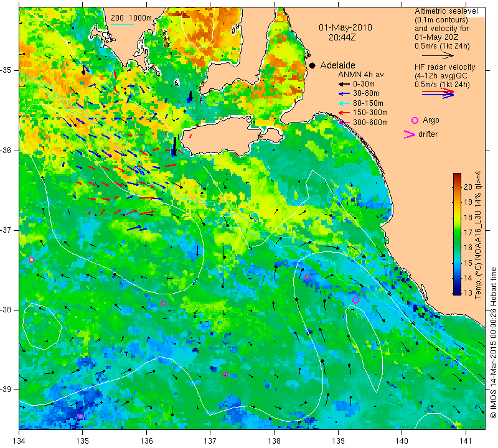Image resolution: width=498 pixels, height=448 pixels.
Task: Click longitude axis label 134
Action: (19, 441)
